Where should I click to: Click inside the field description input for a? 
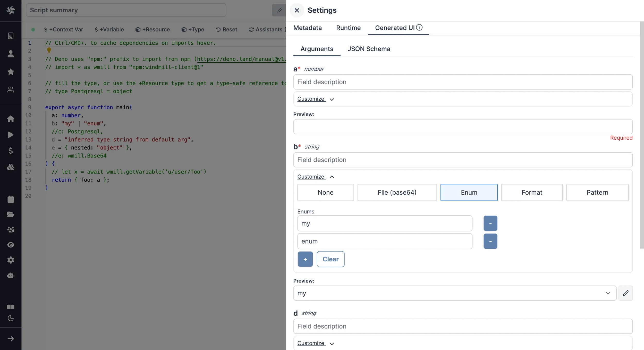coord(463,81)
